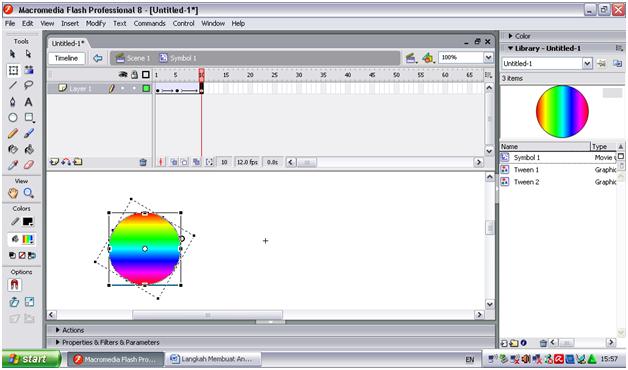This screenshot has width=628, height=370.
Task: Toggle Snap to Objects magnet option
Action: tap(14, 285)
